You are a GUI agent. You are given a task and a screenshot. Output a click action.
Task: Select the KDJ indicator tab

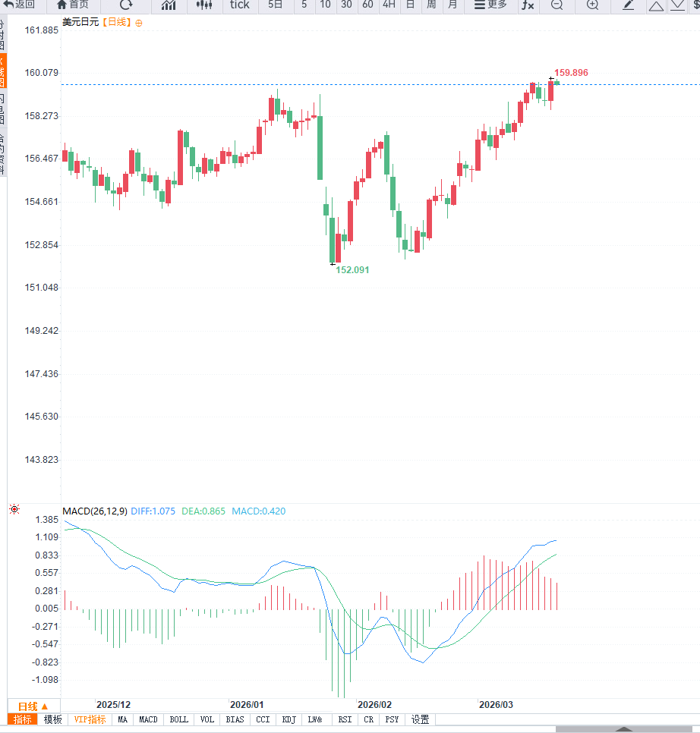point(289,719)
